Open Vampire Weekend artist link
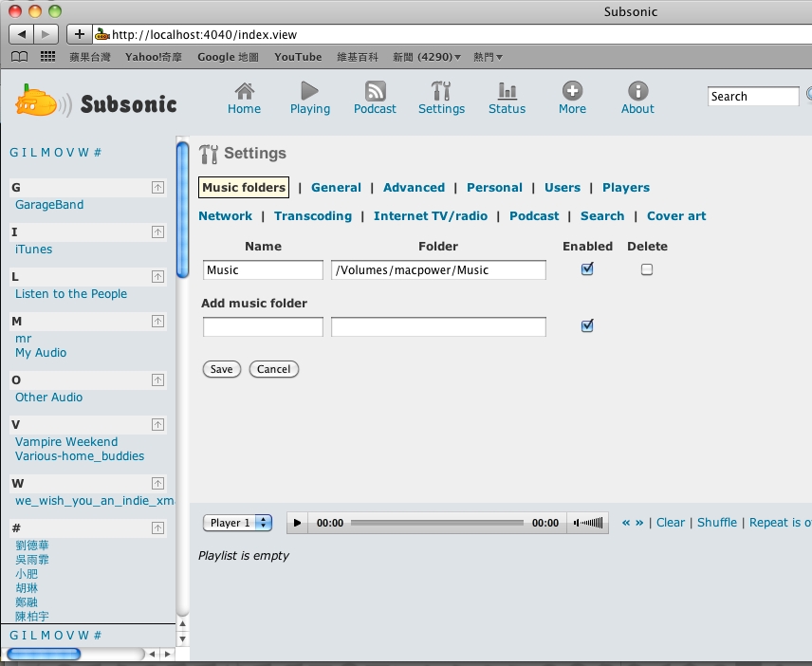This screenshot has width=812, height=666. tap(66, 442)
